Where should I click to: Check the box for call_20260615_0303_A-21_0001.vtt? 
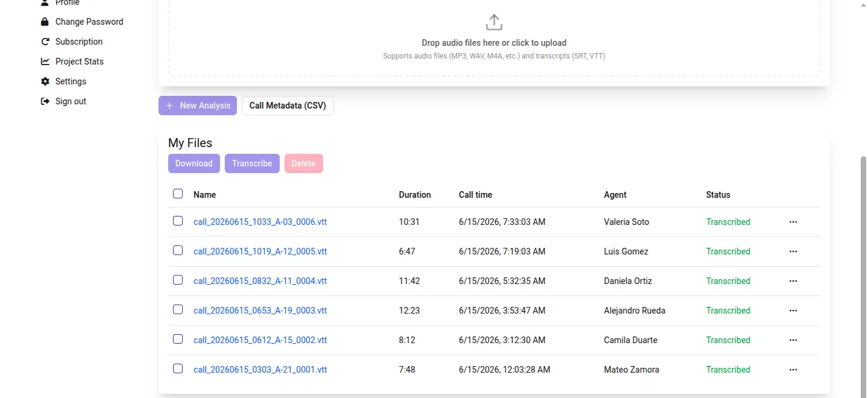pos(178,368)
